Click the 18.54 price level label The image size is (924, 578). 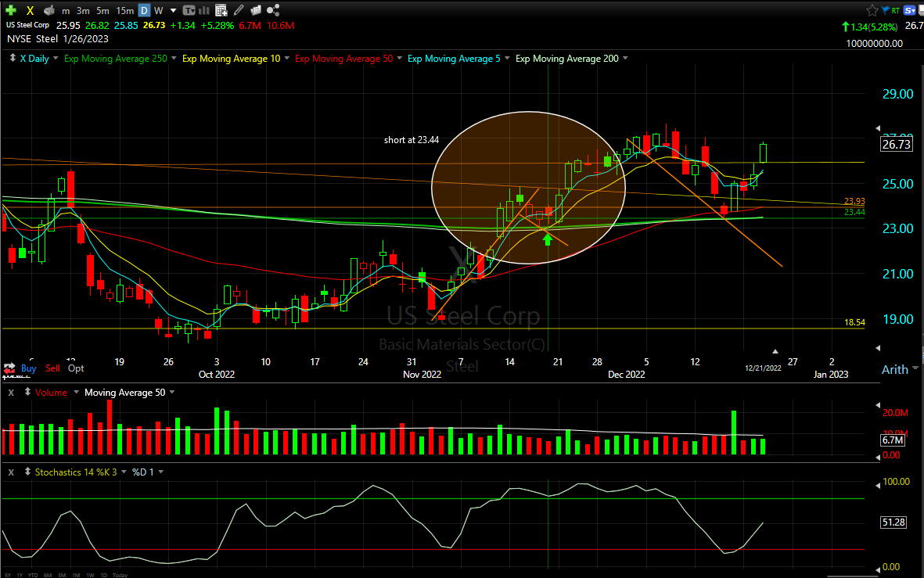(x=854, y=322)
